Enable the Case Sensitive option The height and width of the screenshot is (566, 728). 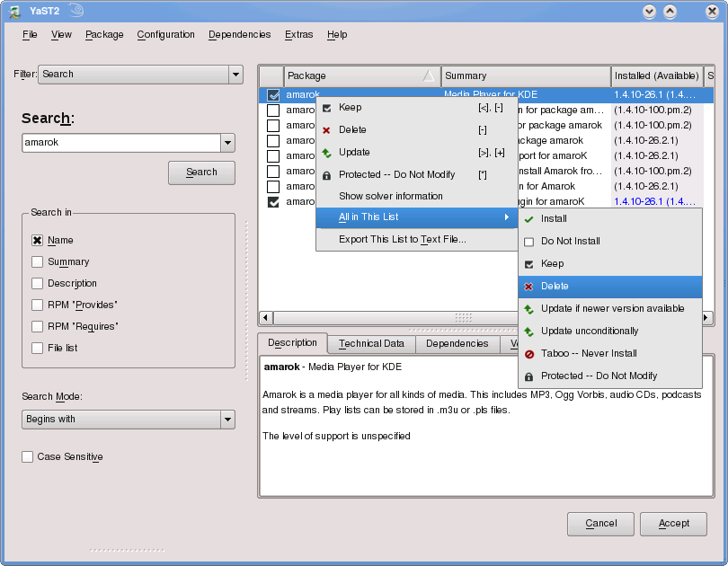[x=27, y=457]
